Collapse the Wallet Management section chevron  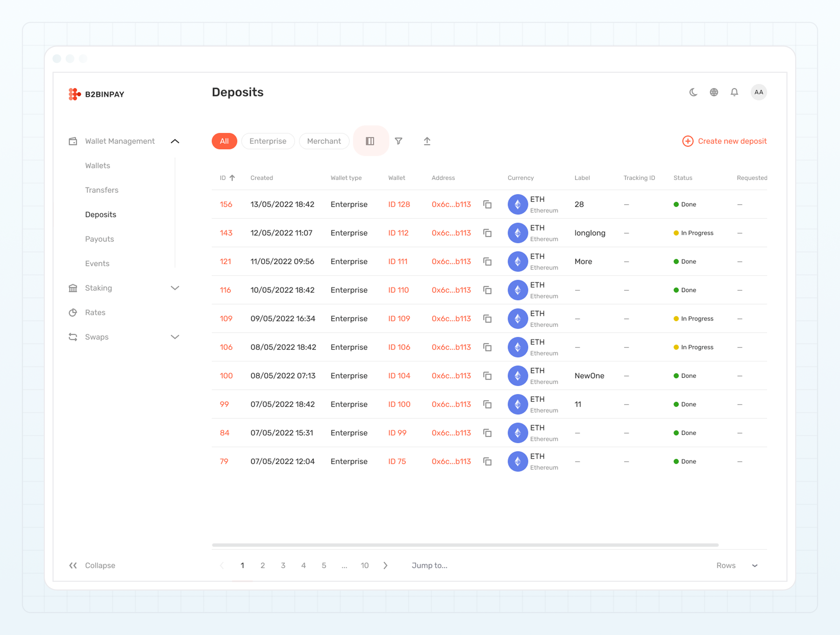point(175,141)
